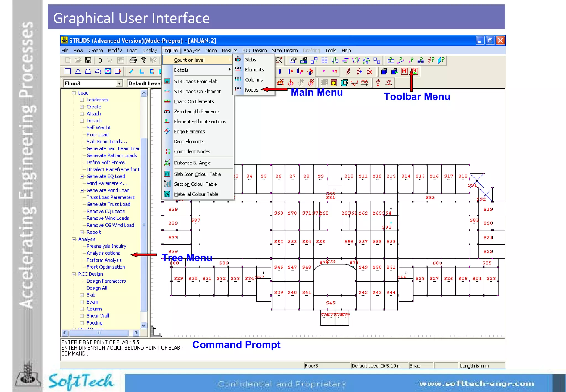Click the yellow square section icon
The height and width of the screenshot is (392, 566).
point(334,83)
